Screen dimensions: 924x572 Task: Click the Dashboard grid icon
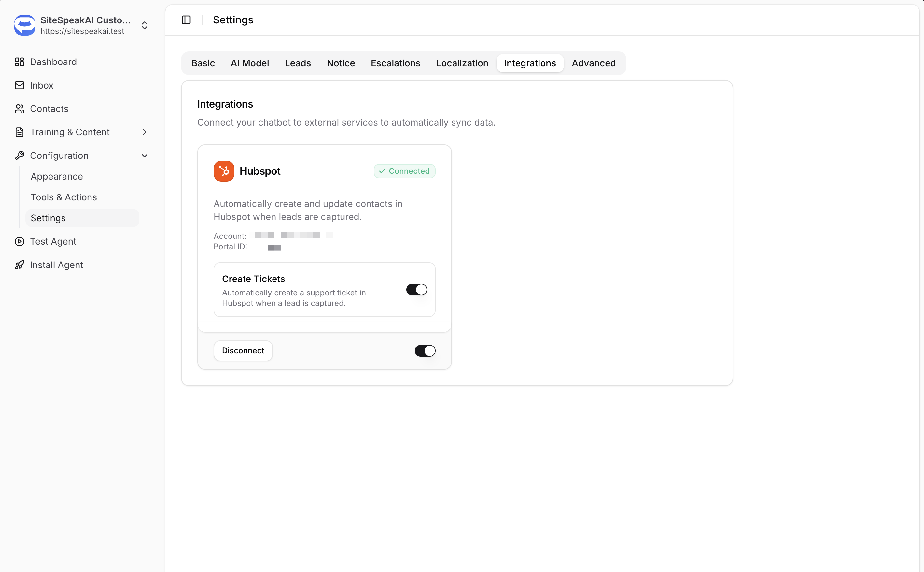point(19,62)
